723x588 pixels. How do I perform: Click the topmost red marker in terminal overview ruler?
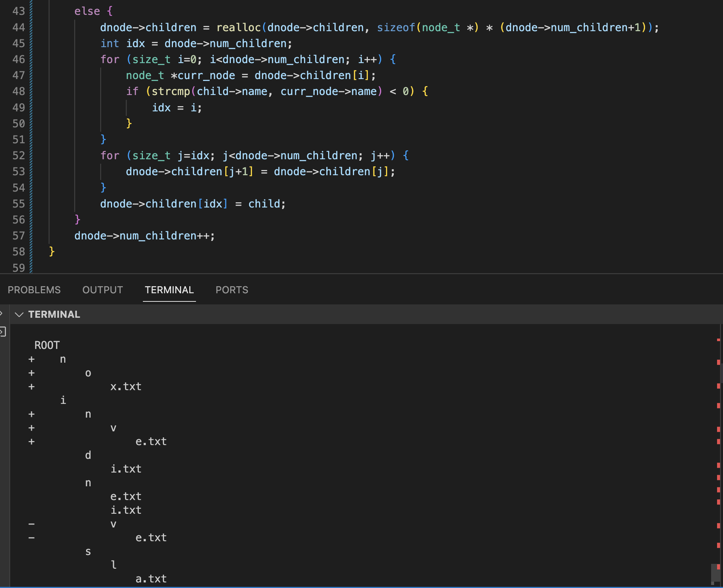(719, 340)
